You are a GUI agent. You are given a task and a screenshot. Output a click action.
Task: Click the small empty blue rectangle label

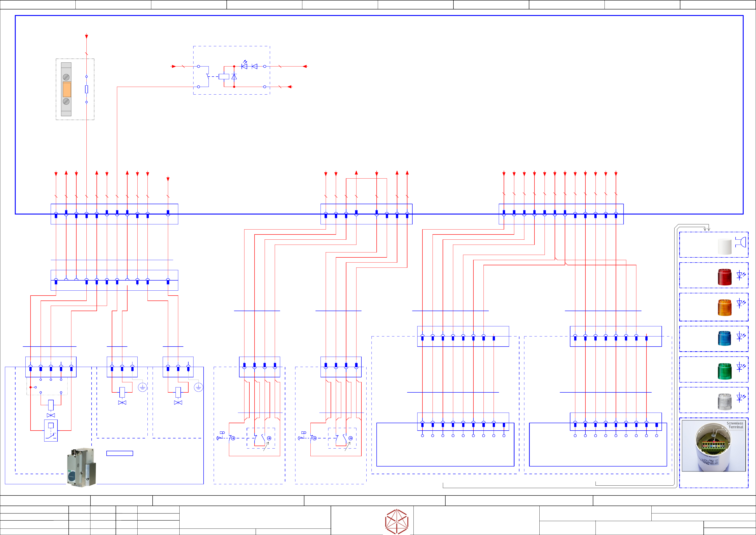coord(119,453)
